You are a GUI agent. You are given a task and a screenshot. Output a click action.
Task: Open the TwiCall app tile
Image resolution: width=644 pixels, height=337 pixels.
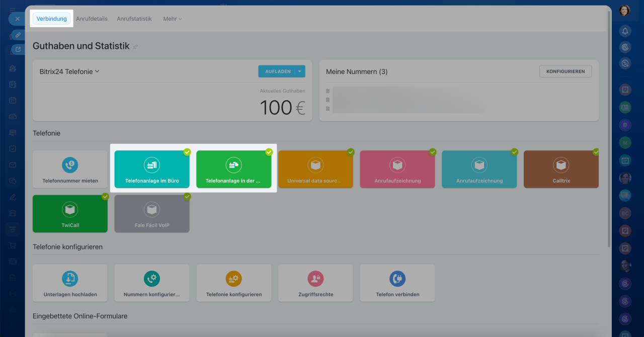70,214
